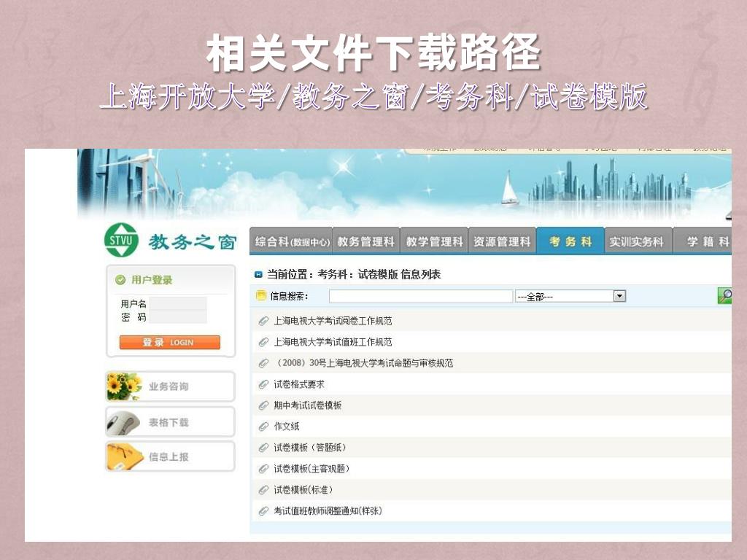Open the ---全部--- category dropdown

(570, 296)
